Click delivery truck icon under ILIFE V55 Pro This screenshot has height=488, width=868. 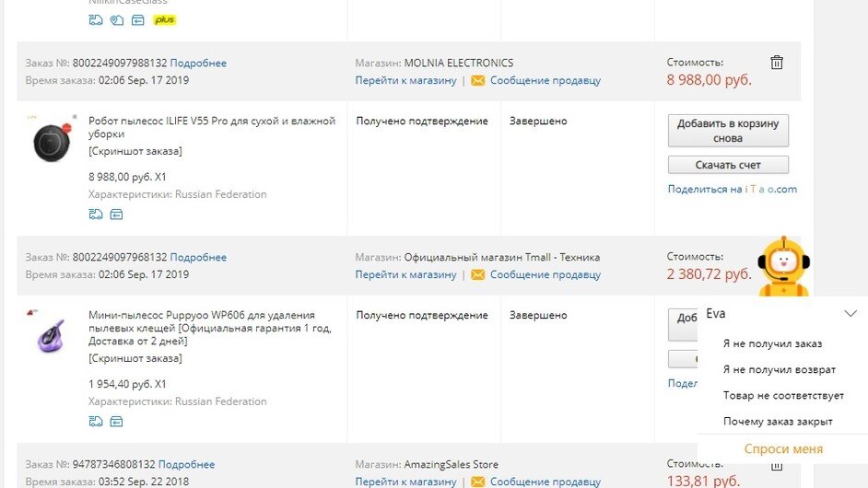pyautogui.click(x=96, y=215)
